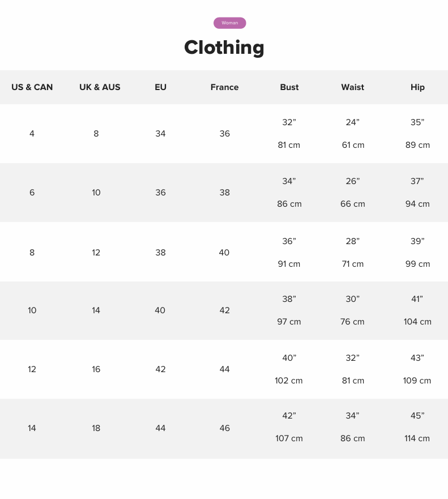
Task: Click the France column header
Action: tap(224, 87)
